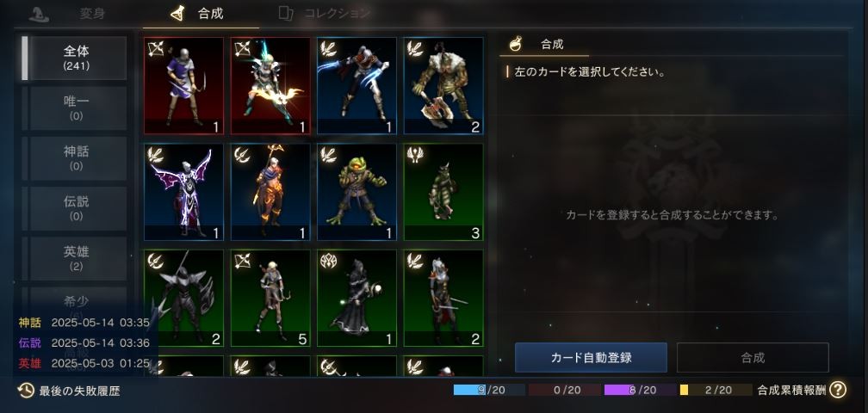Filter cards by 伝説 (0) category

click(77, 208)
